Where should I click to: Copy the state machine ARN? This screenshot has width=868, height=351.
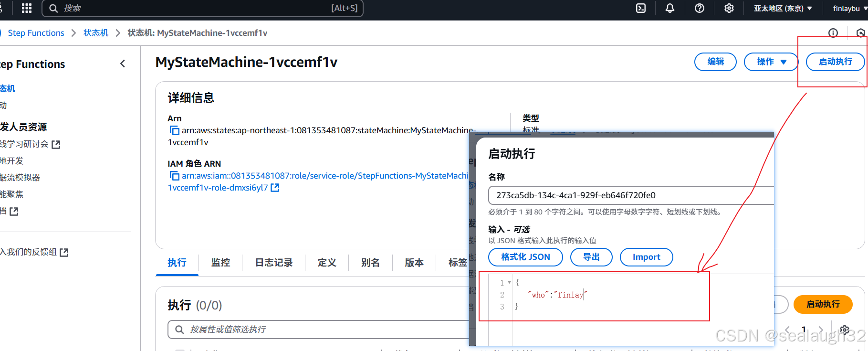(x=174, y=130)
